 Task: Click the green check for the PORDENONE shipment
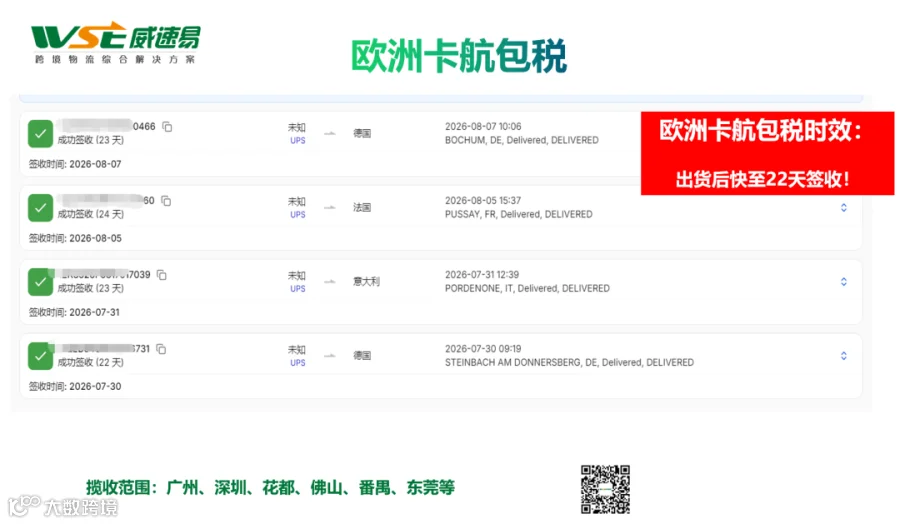coord(40,282)
